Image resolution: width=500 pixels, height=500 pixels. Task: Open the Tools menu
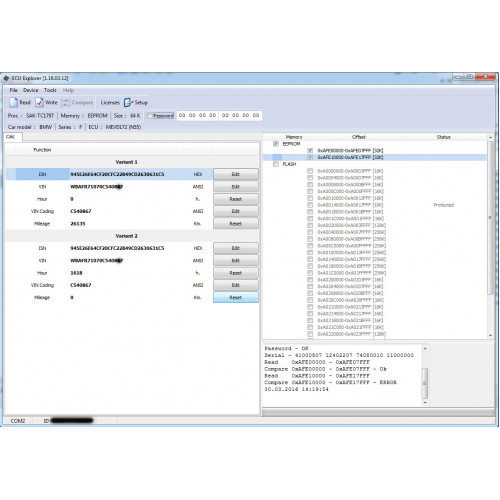click(50, 90)
